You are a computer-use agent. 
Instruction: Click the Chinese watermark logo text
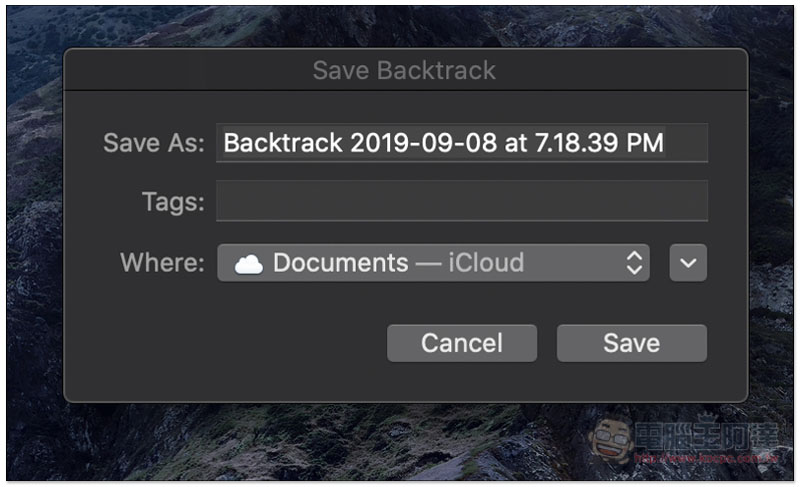click(x=707, y=435)
